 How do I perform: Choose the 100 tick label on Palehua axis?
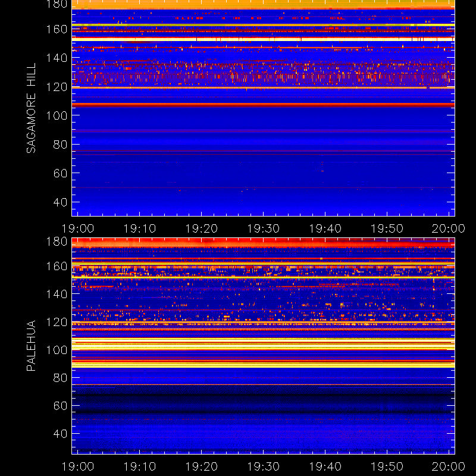coord(57,350)
